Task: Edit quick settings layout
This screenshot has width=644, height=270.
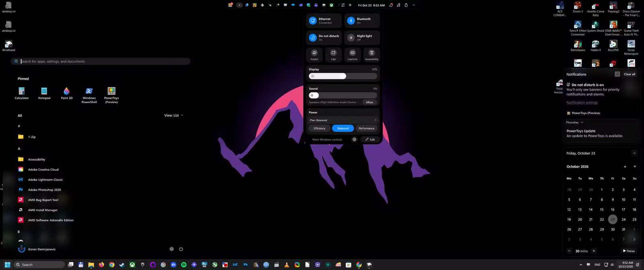Action: click(370, 139)
